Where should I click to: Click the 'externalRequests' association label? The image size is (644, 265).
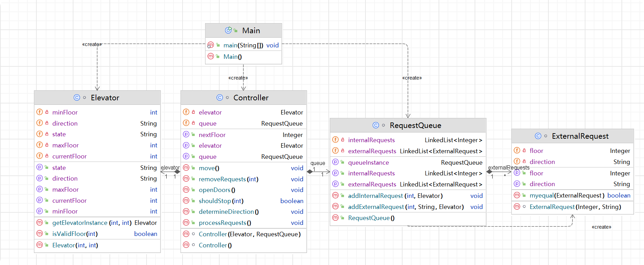click(x=509, y=168)
